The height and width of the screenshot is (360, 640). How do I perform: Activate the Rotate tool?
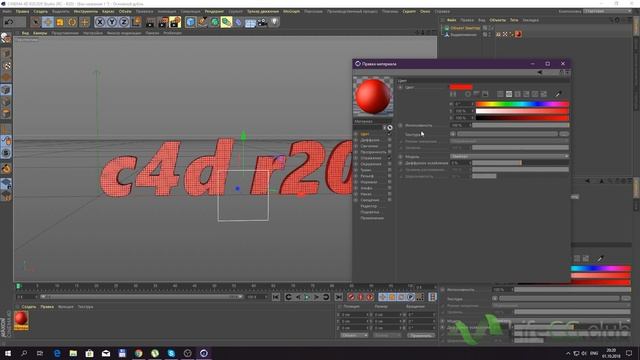(72, 22)
